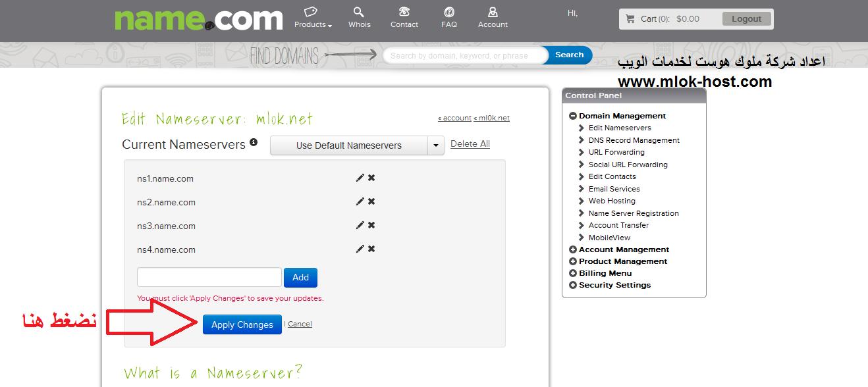Open the FAQ page
The image size is (868, 387).
pos(449,18)
